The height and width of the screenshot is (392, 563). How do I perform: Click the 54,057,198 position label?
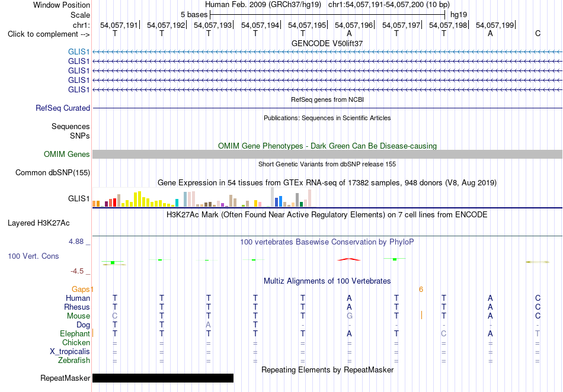(x=448, y=25)
